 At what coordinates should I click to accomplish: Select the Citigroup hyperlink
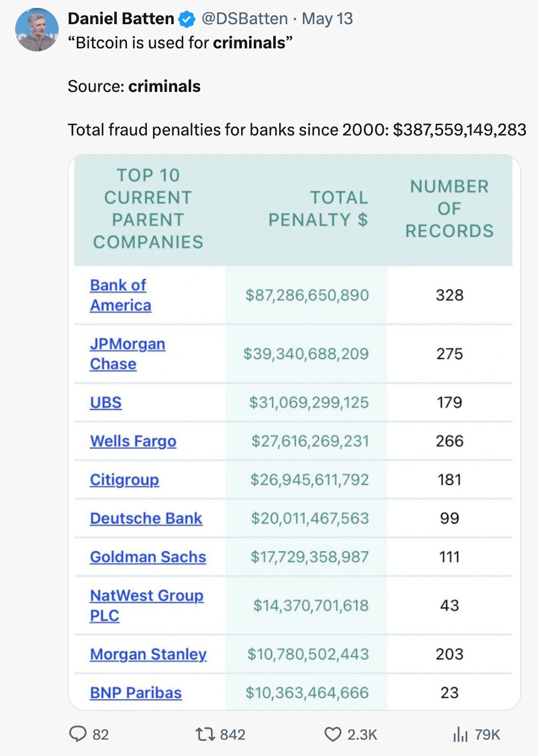tap(124, 480)
